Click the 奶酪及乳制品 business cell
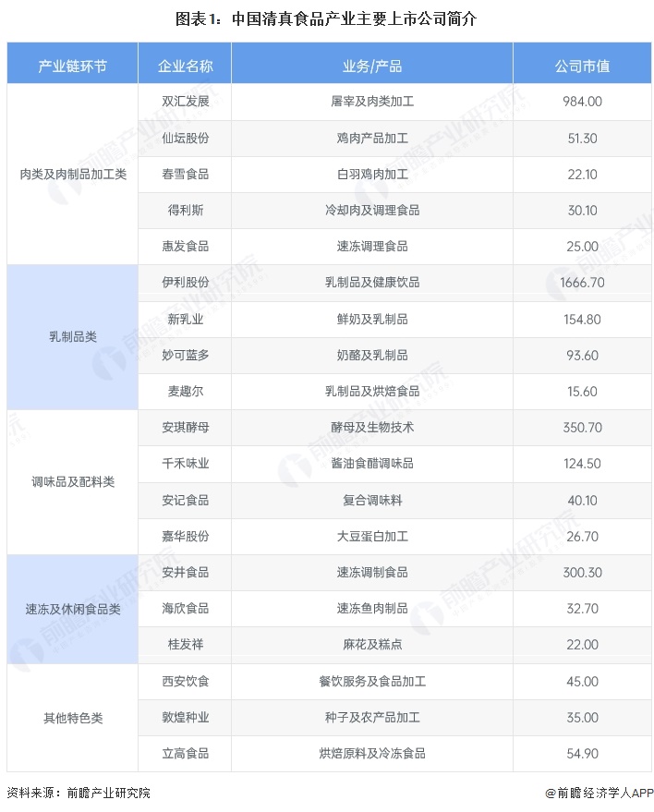Image resolution: width=654 pixels, height=812 pixels. point(371,356)
